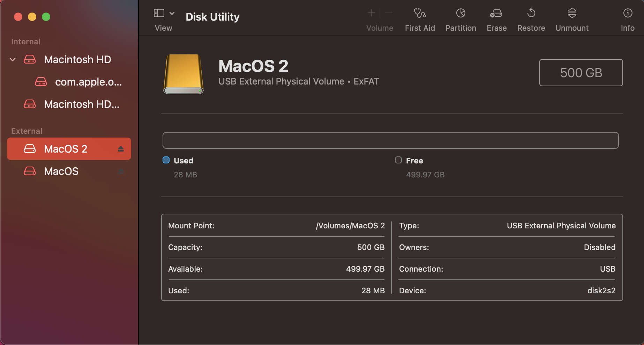
Task: Click the Volume toolbar label
Action: [x=380, y=28]
